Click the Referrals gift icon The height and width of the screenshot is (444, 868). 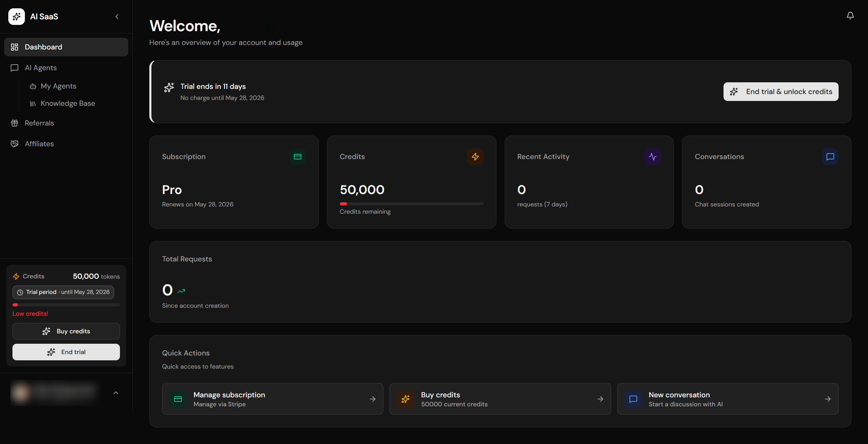click(x=15, y=123)
